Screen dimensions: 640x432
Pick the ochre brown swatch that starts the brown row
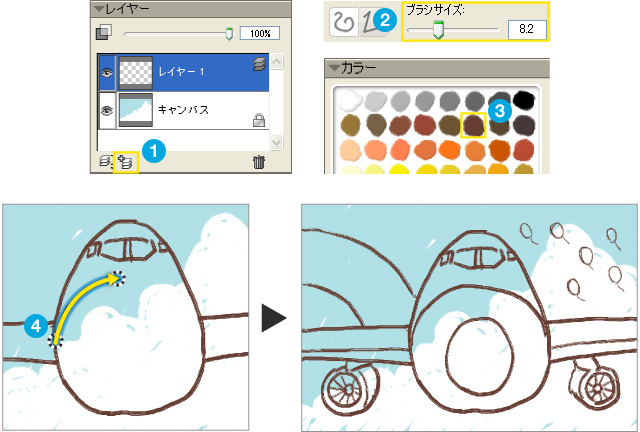pos(350,125)
